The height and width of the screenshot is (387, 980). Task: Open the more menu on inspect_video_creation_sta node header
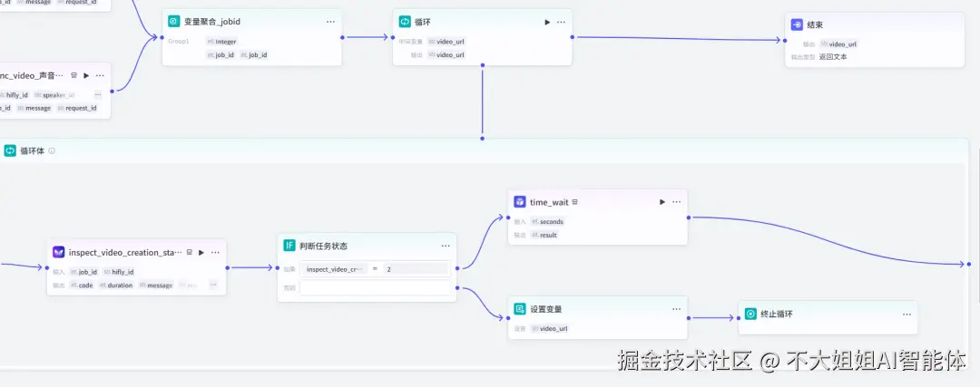point(215,252)
